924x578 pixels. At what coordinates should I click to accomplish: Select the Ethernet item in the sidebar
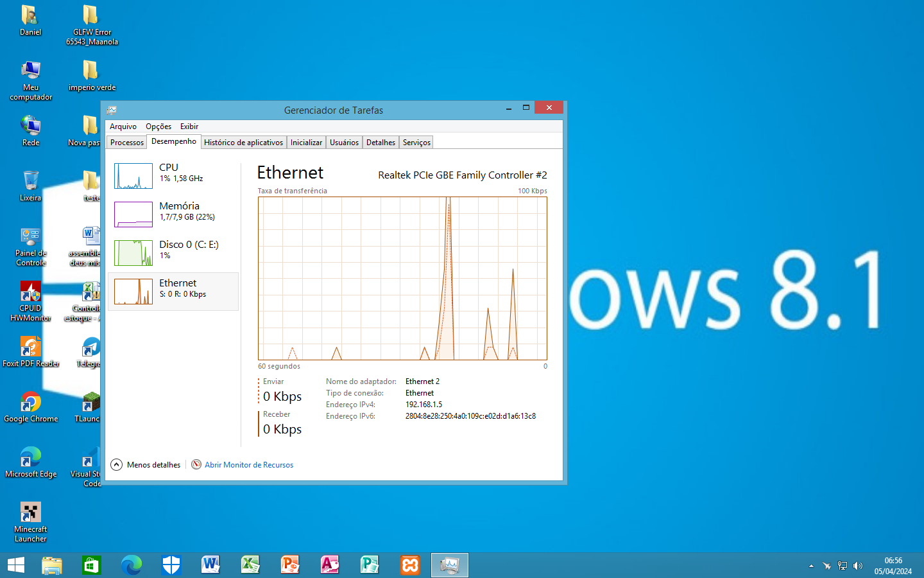point(173,292)
